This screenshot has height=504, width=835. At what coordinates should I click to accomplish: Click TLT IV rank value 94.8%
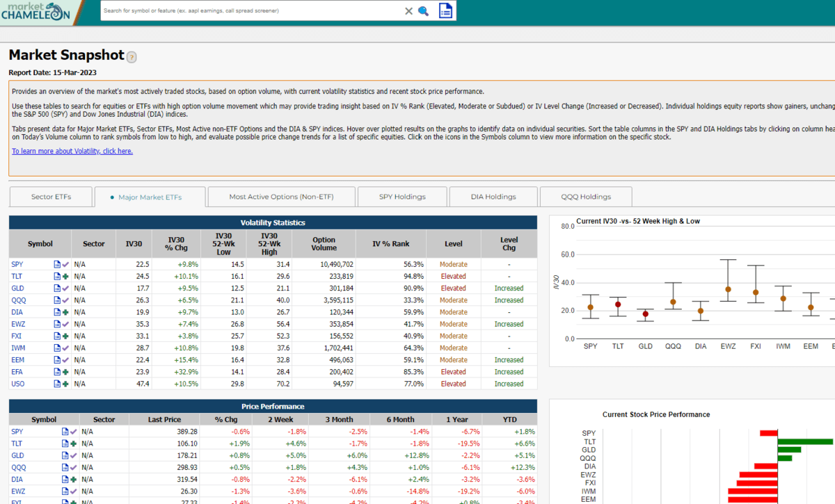pyautogui.click(x=413, y=276)
